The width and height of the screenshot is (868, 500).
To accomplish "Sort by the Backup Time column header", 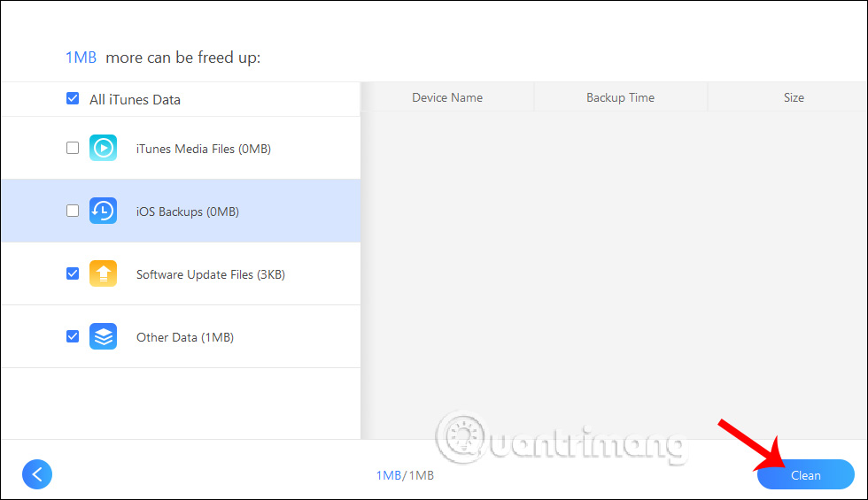I will (621, 97).
